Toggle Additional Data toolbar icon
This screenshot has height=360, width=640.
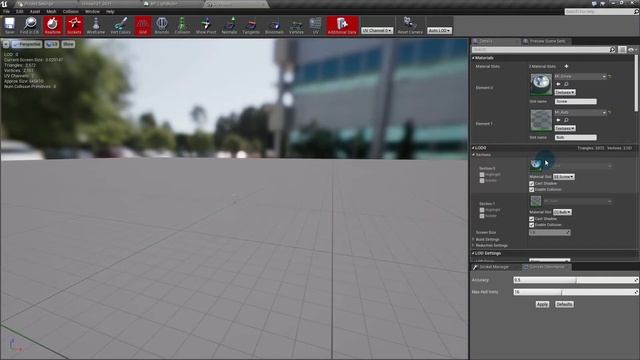tap(342, 26)
